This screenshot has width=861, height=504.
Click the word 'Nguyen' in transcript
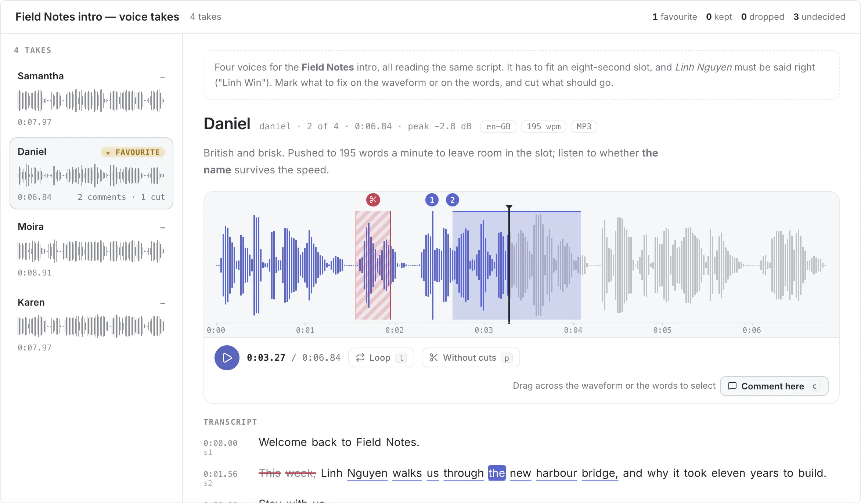(367, 473)
